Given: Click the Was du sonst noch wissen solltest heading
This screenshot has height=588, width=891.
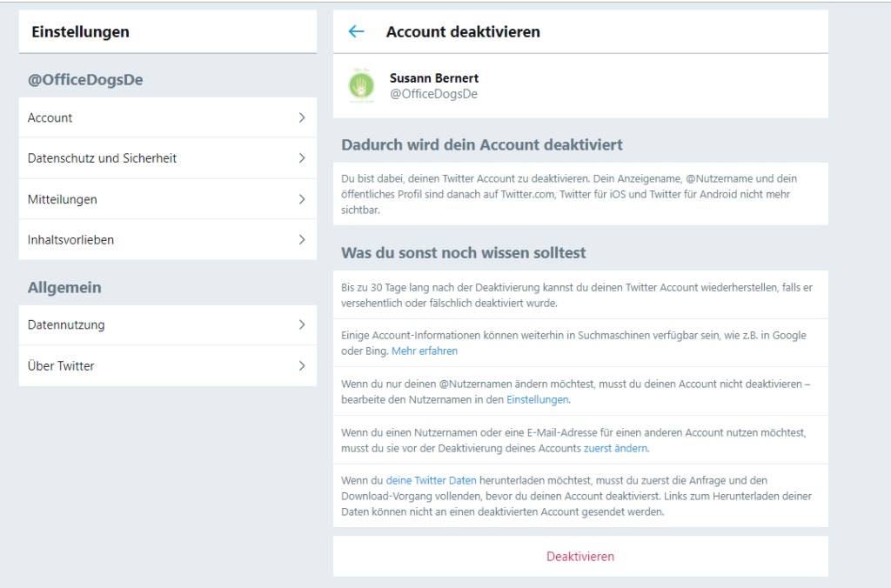Looking at the screenshot, I should [x=463, y=253].
